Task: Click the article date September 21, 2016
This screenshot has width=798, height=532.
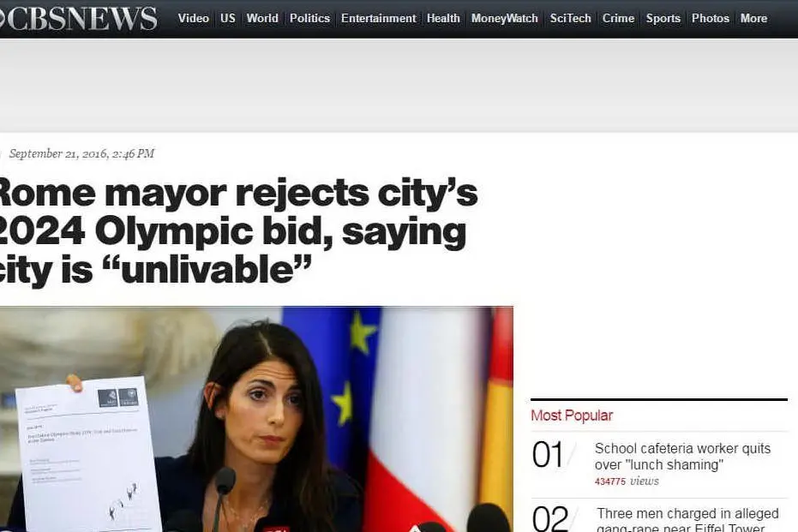Action: pos(81,153)
